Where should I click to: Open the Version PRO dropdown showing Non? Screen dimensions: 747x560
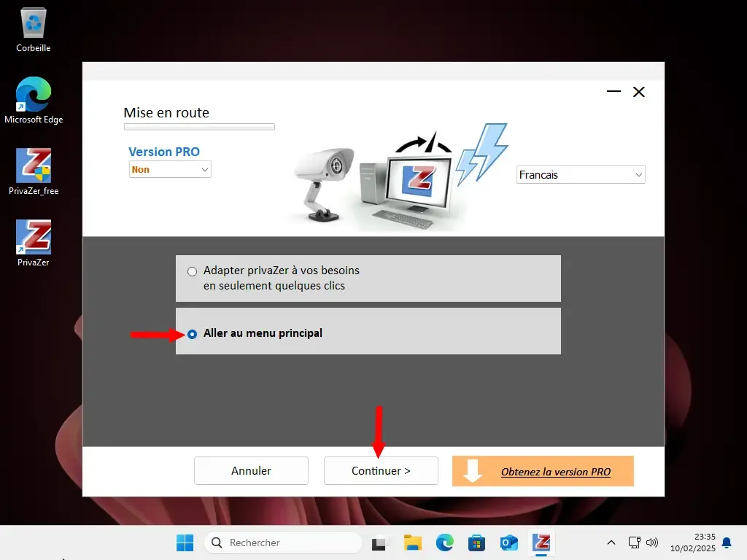(170, 169)
